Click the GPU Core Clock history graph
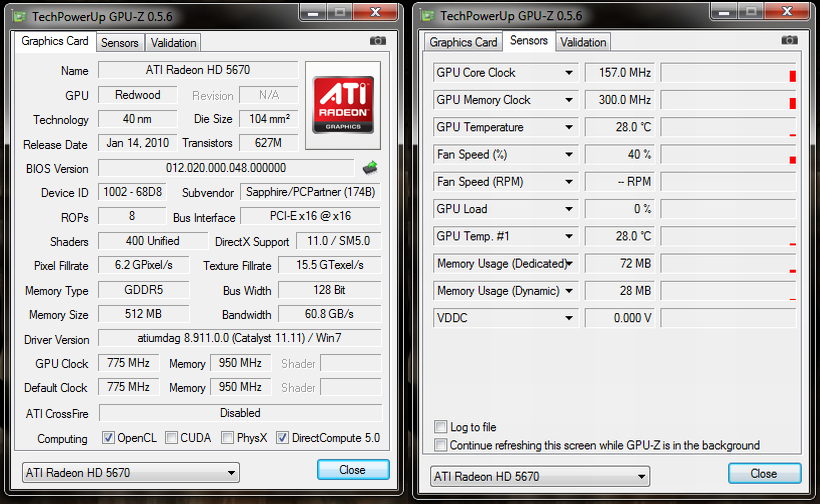820x504 pixels. (x=728, y=73)
